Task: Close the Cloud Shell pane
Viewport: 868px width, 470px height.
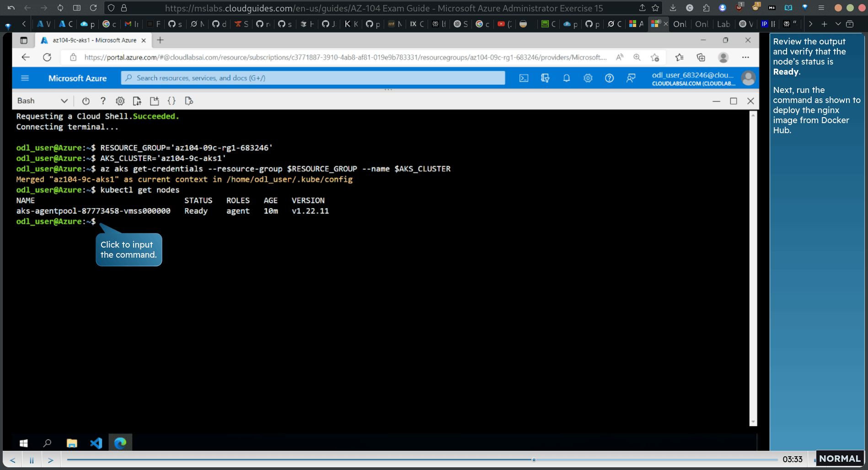Action: pos(750,101)
